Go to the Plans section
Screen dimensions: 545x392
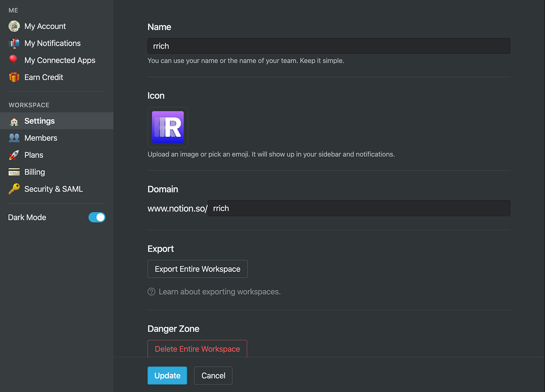pyautogui.click(x=34, y=155)
